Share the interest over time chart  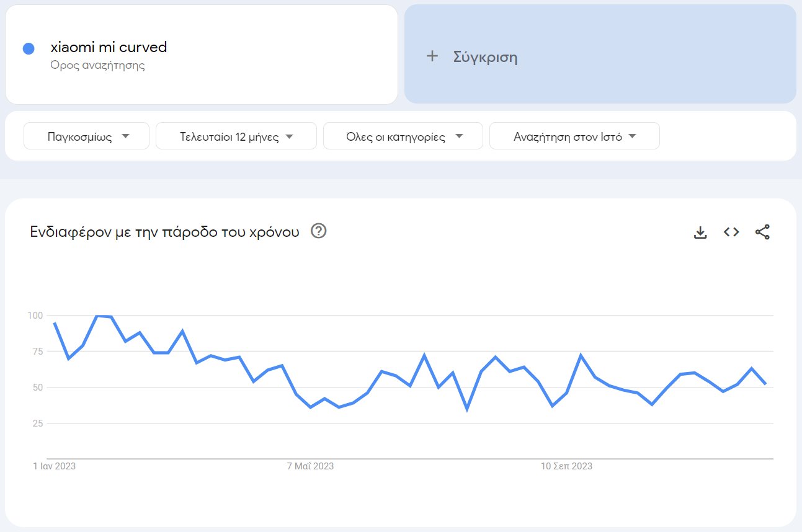[762, 233]
